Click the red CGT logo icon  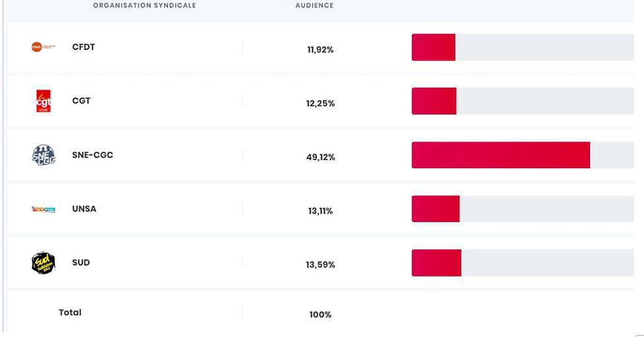[44, 101]
